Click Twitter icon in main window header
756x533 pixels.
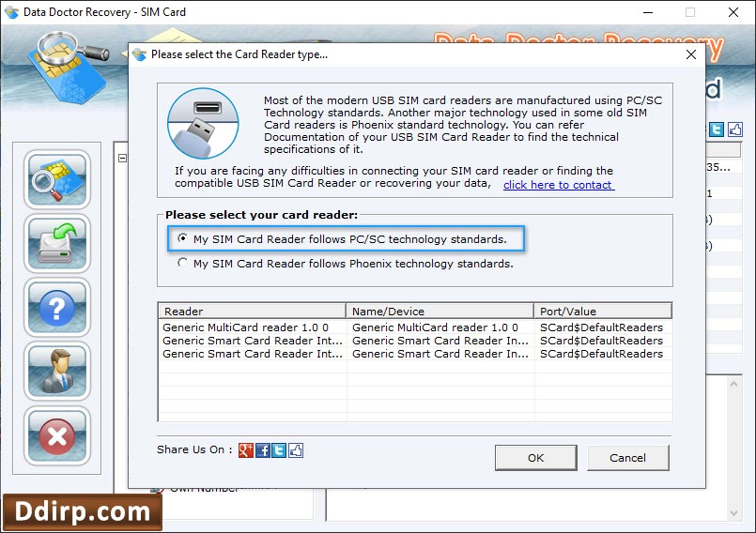716,129
